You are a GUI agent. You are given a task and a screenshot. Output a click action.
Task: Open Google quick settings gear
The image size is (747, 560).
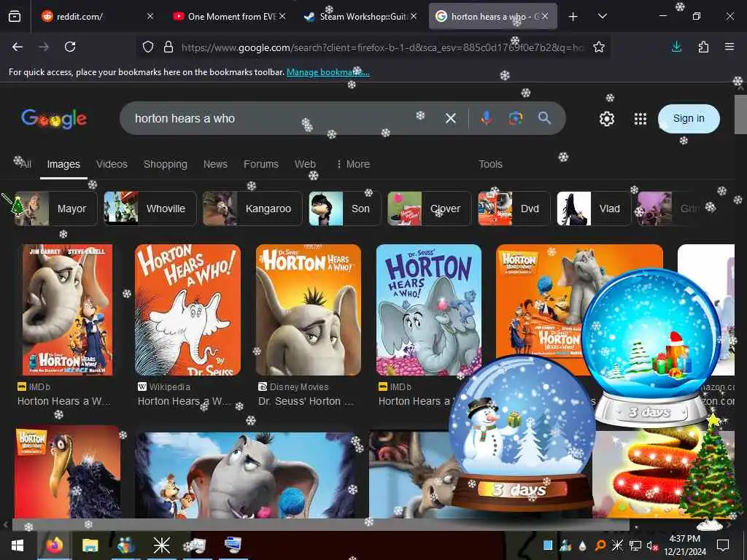point(607,119)
